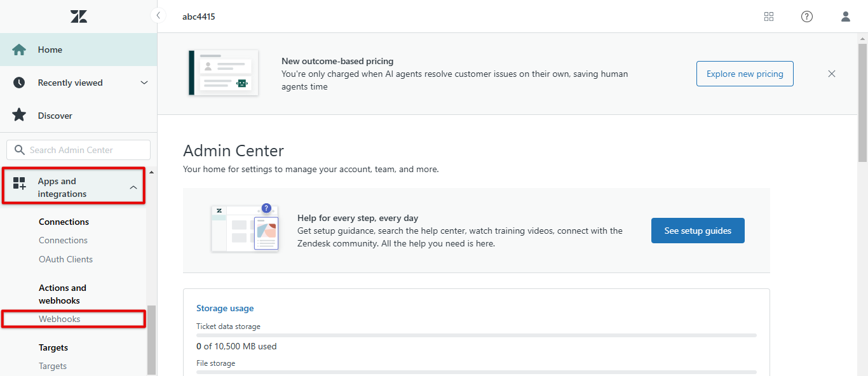Click the File storage progress bar
Image resolution: width=868 pixels, height=376 pixels.
point(476,372)
